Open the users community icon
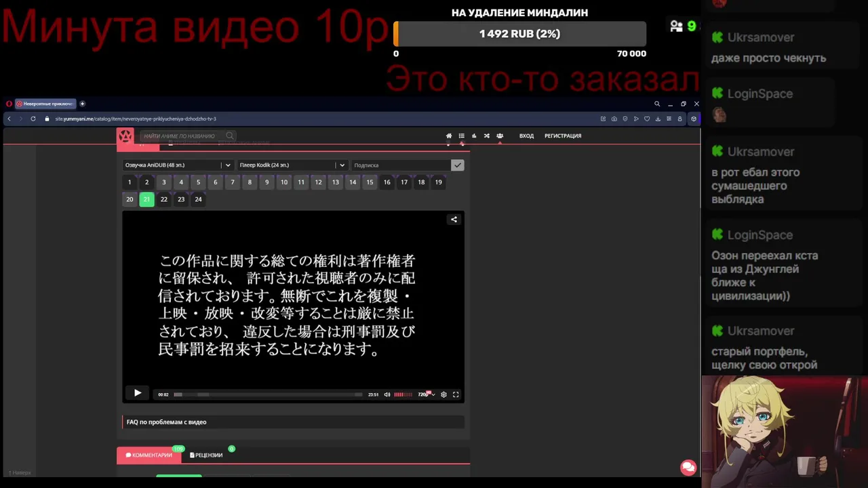Viewport: 868px width, 488px height. [x=500, y=136]
